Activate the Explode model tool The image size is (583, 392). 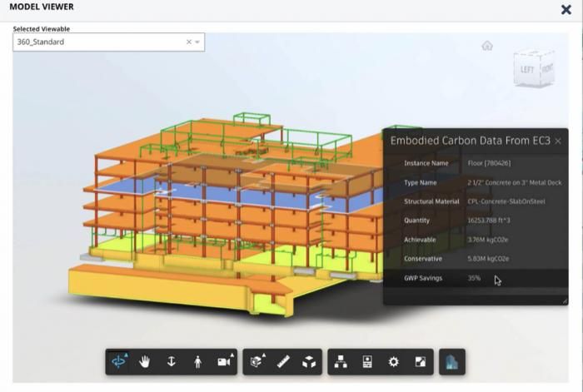(x=309, y=361)
